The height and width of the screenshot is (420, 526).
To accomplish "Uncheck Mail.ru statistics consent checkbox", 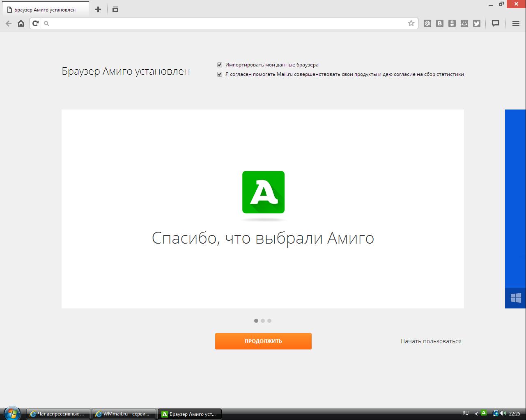I will point(220,74).
